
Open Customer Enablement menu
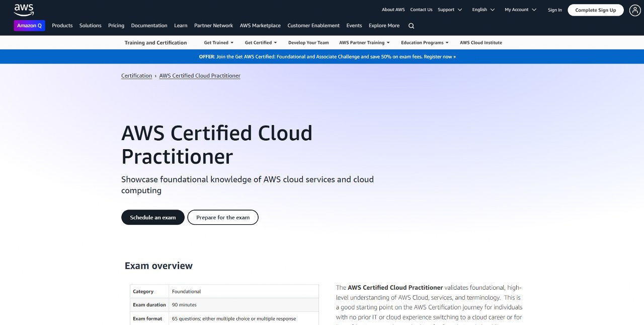click(313, 26)
